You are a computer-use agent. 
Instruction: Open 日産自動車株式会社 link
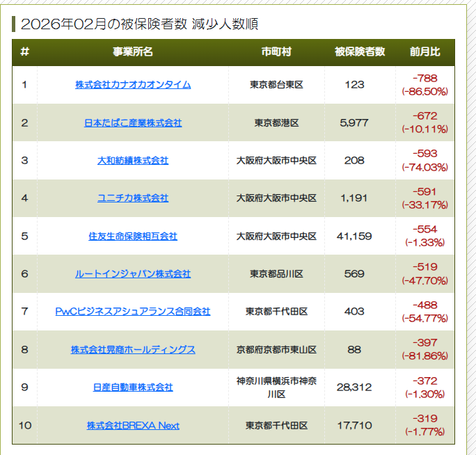[133, 388]
